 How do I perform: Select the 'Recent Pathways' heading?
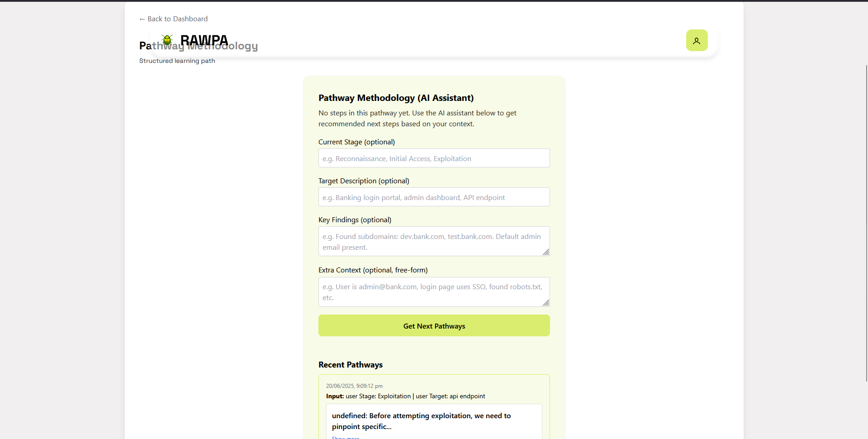point(351,365)
